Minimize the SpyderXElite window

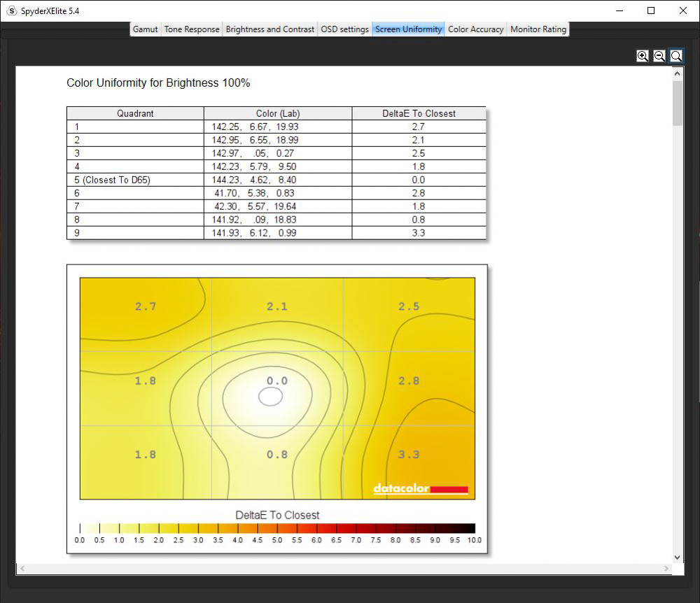(619, 10)
